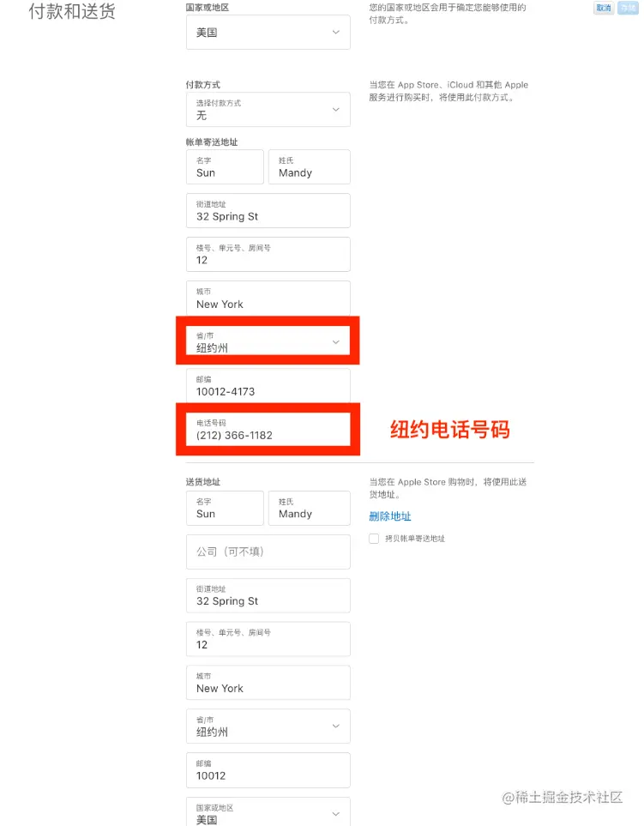Click shipping 街道地址 field 32 Spring St
This screenshot has height=826, width=644.
point(268,596)
